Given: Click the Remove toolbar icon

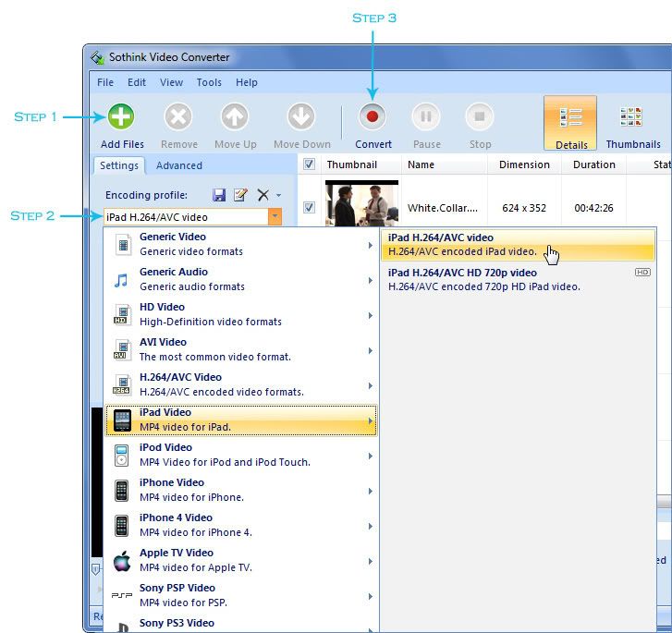Looking at the screenshot, I should [178, 117].
